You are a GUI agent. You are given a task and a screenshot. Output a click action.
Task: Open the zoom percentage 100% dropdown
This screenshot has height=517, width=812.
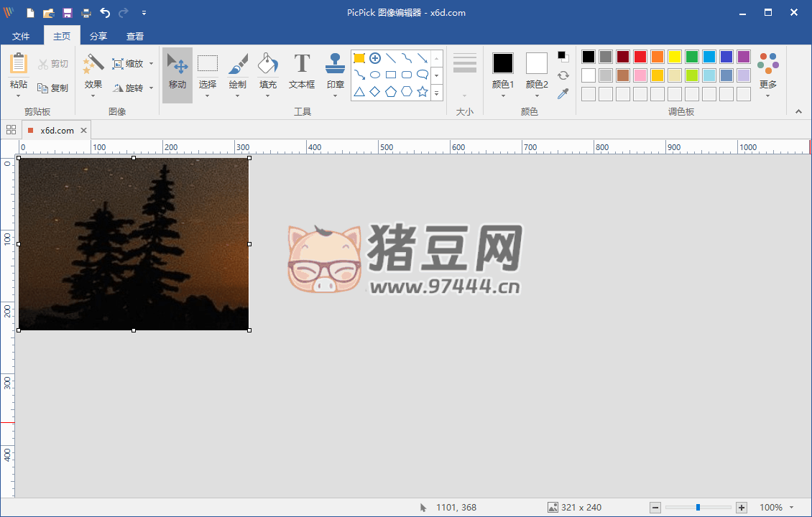776,508
